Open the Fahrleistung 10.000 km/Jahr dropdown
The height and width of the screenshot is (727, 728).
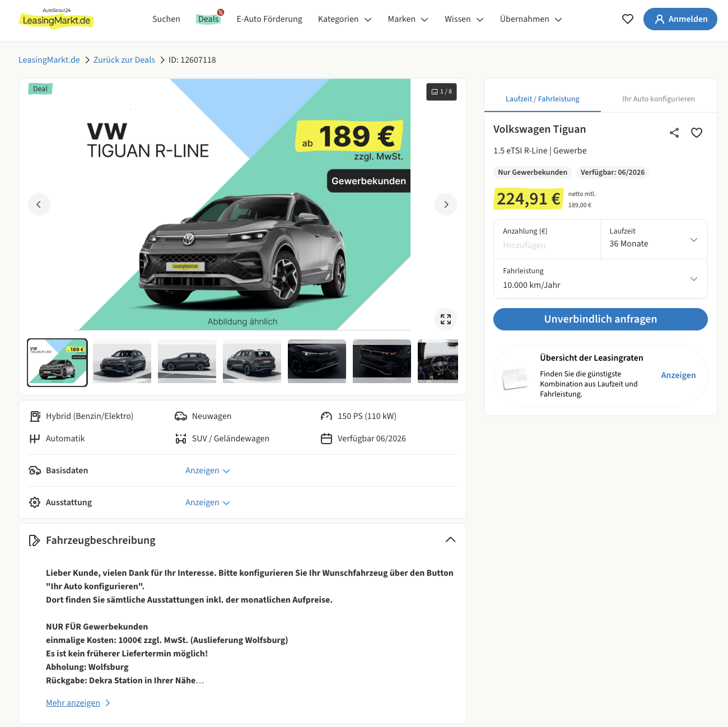tap(600, 278)
